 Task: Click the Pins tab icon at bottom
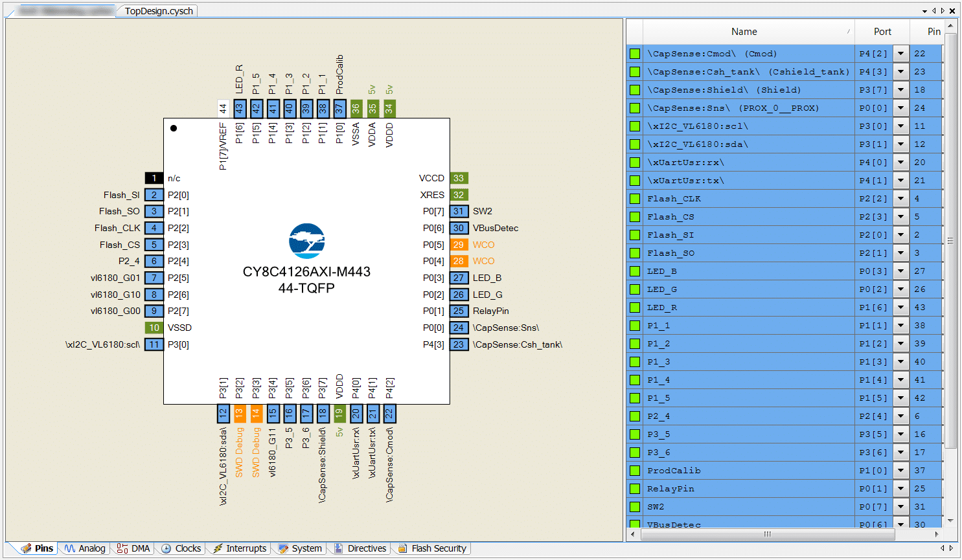click(26, 548)
